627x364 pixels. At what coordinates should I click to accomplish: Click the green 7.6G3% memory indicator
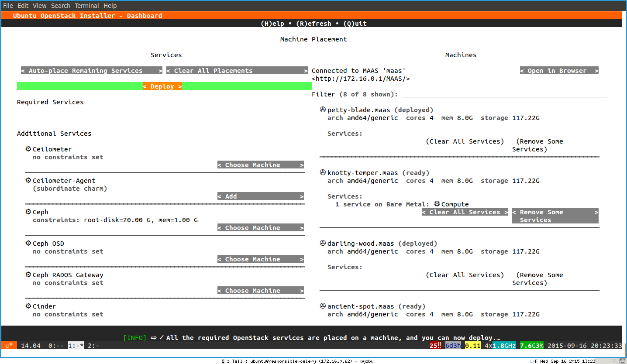(x=532, y=346)
